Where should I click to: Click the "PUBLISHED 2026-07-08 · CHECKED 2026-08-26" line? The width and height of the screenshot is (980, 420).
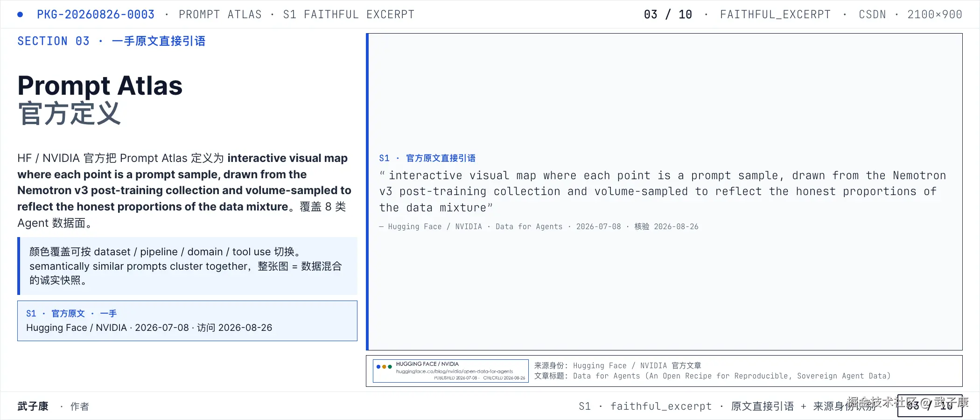coord(479,378)
